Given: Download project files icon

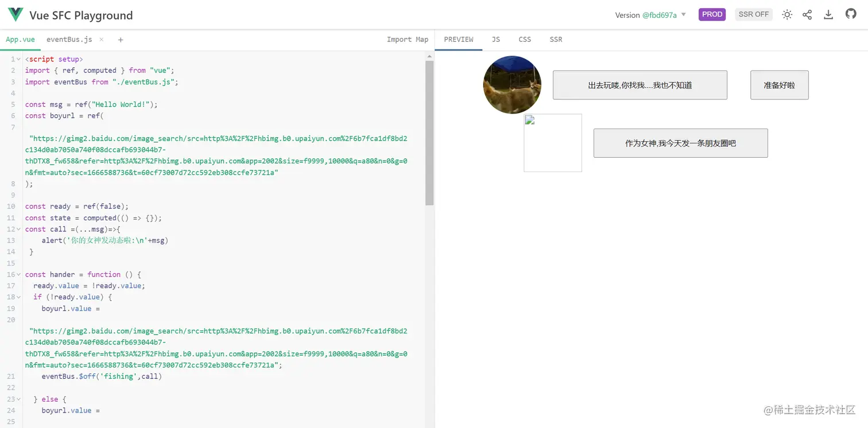Looking at the screenshot, I should pos(828,15).
